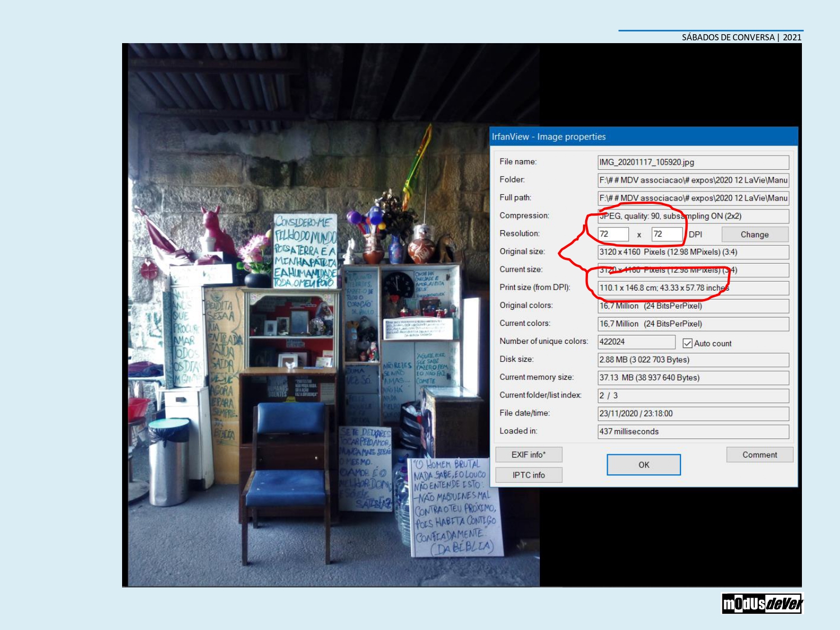Click the vertical DPI resolution field
Viewport: 840px width, 630px height.
click(667, 234)
